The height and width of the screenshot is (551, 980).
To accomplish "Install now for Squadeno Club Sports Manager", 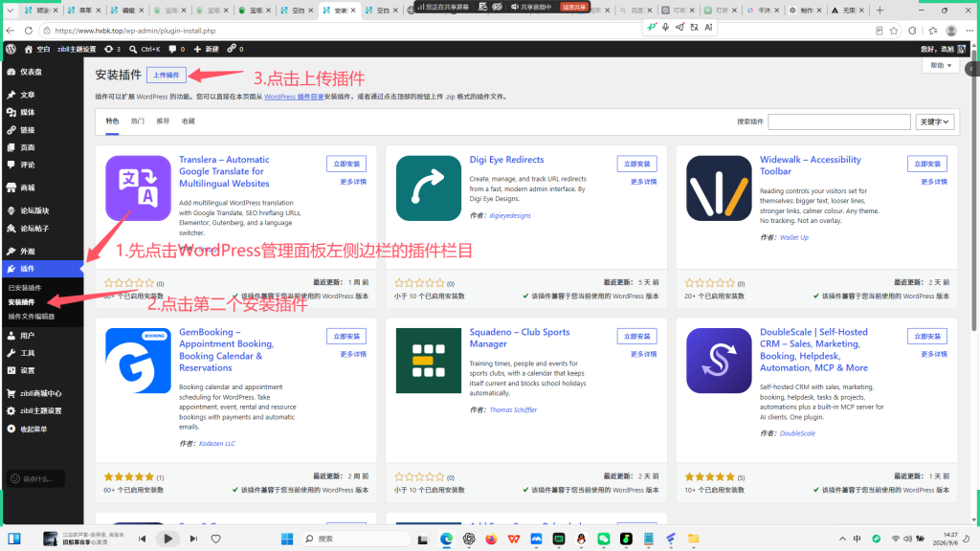I will coord(636,336).
